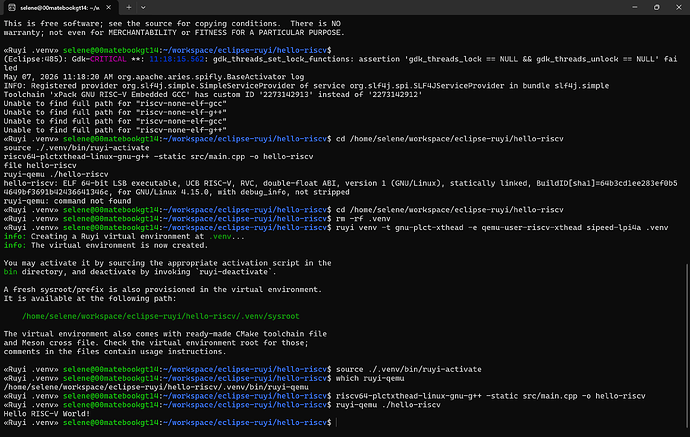
Task: Click the green 'bin' word before 'directory'
Action: (10, 272)
